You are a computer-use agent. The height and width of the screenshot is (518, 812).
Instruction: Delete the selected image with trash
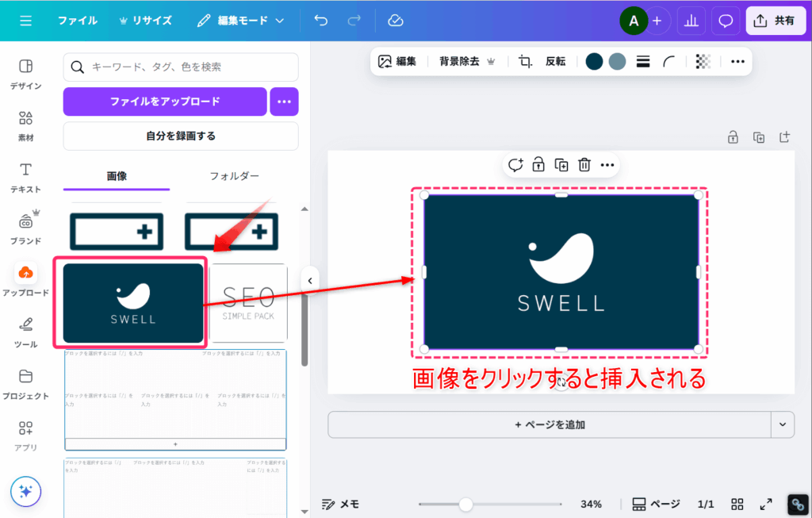click(584, 165)
